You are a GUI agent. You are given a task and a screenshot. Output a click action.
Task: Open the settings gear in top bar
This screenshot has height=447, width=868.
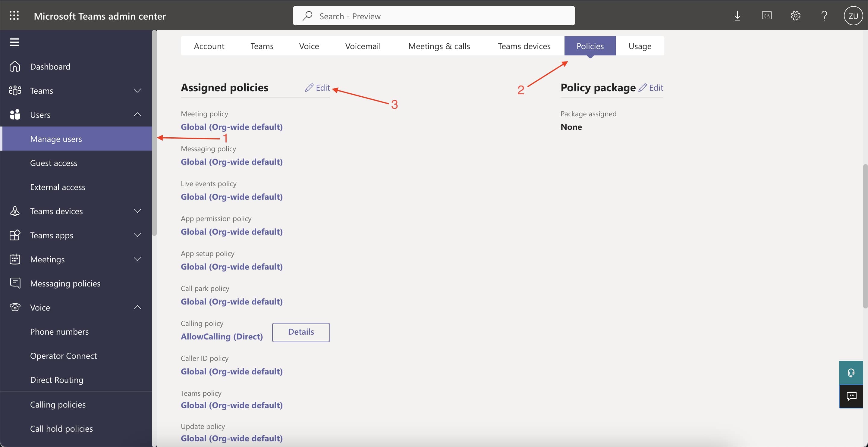coord(795,15)
